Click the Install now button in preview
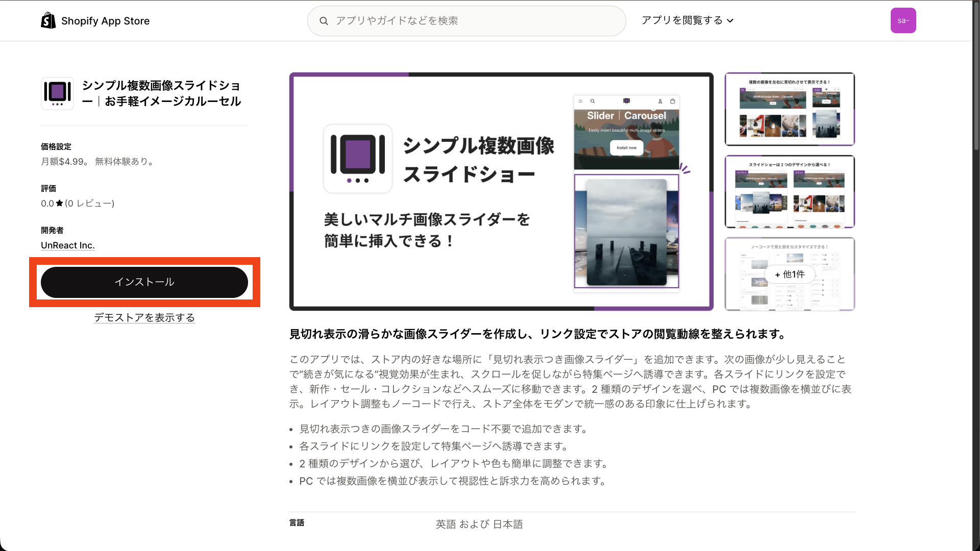980x551 pixels. [627, 147]
